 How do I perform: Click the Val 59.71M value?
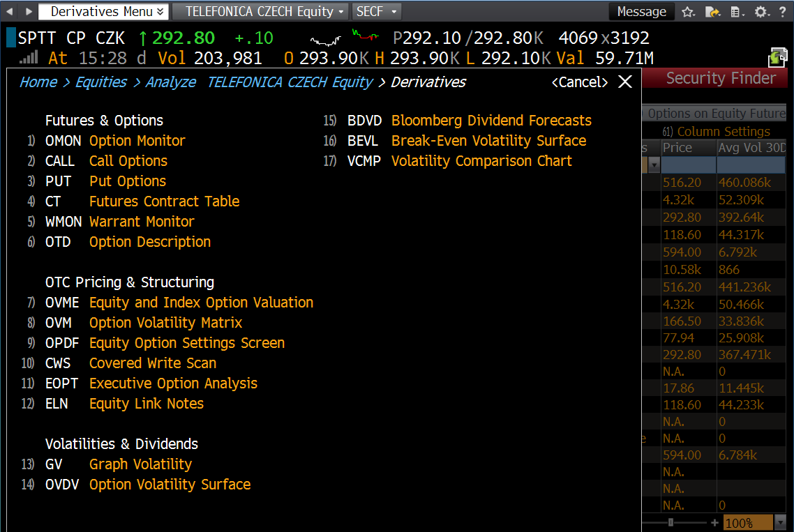coord(605,58)
